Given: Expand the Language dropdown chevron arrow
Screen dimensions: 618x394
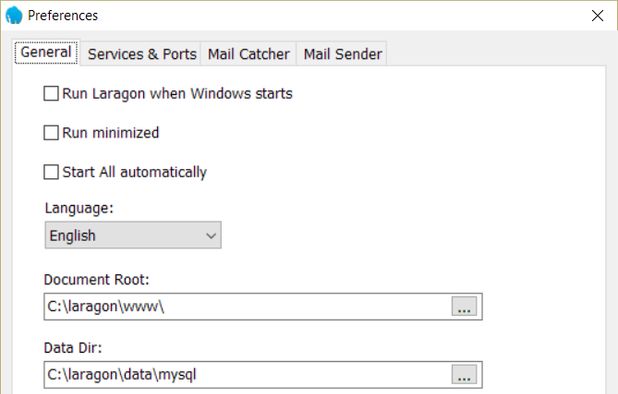Looking at the screenshot, I should tap(211, 236).
